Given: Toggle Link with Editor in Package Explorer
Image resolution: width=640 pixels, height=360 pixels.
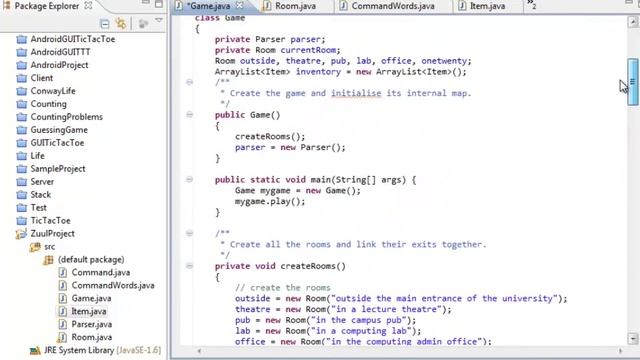Looking at the screenshot, I should click(121, 24).
